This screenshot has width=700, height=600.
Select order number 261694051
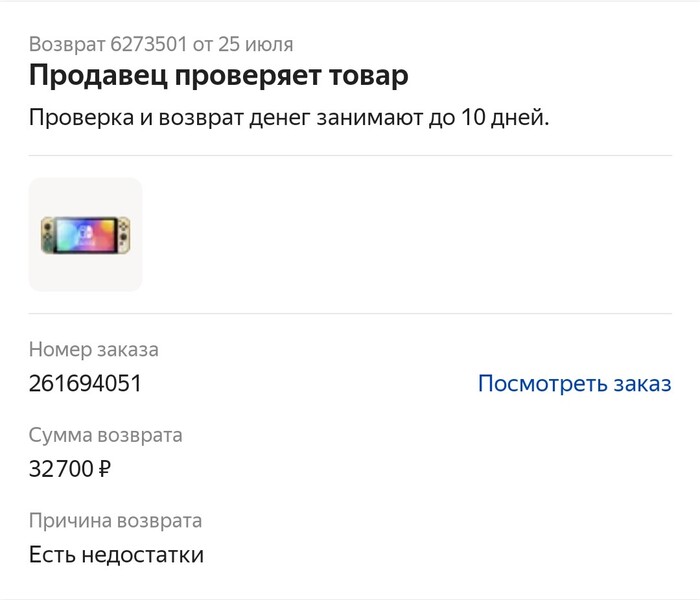[85, 384]
